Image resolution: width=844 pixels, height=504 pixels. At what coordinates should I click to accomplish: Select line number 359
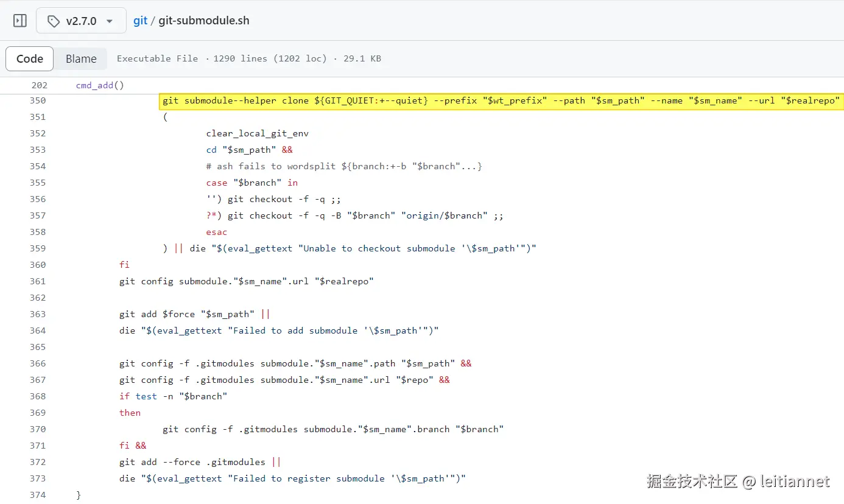(x=38, y=248)
